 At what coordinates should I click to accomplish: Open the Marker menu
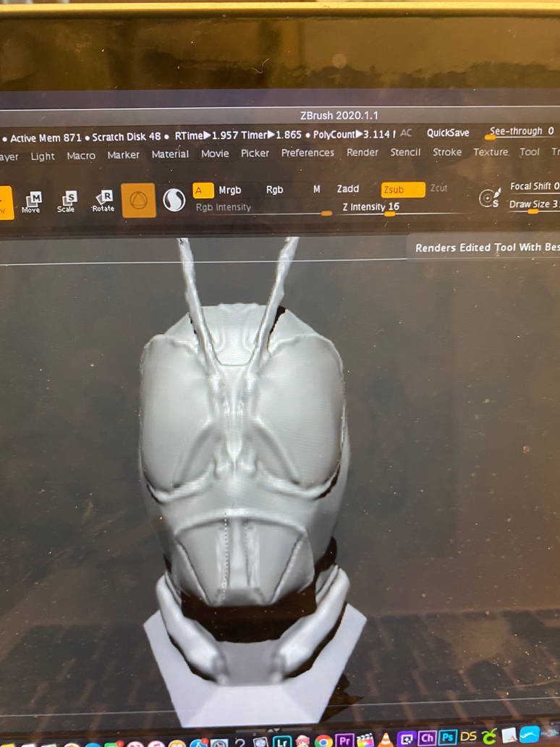point(123,155)
